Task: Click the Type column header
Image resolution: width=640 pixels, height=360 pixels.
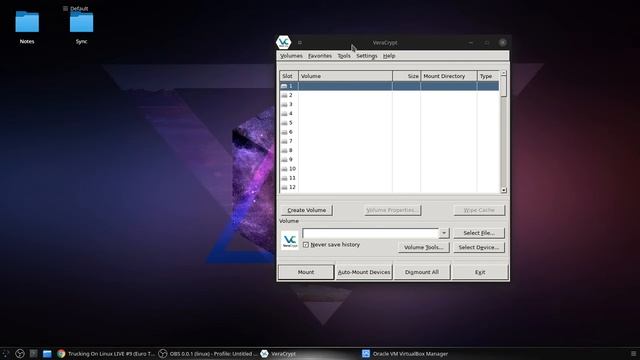Action: pyautogui.click(x=488, y=76)
